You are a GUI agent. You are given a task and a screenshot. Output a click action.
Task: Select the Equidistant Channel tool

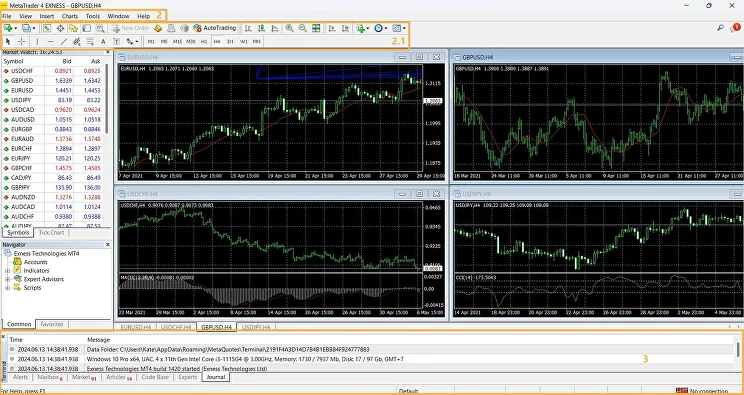pos(77,41)
